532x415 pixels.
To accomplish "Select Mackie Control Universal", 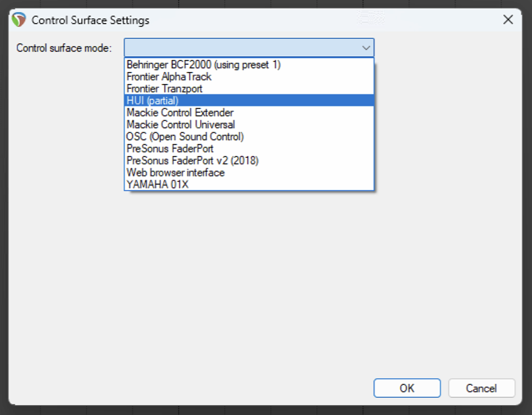I will click(x=249, y=125).
